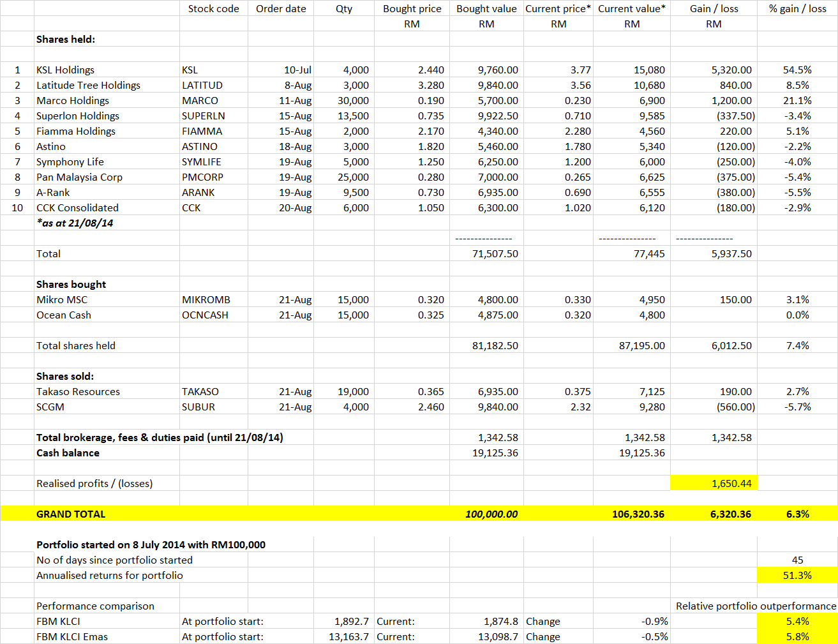
Task: Click stock code 'SUPERLN' cell
Action: click(x=214, y=116)
